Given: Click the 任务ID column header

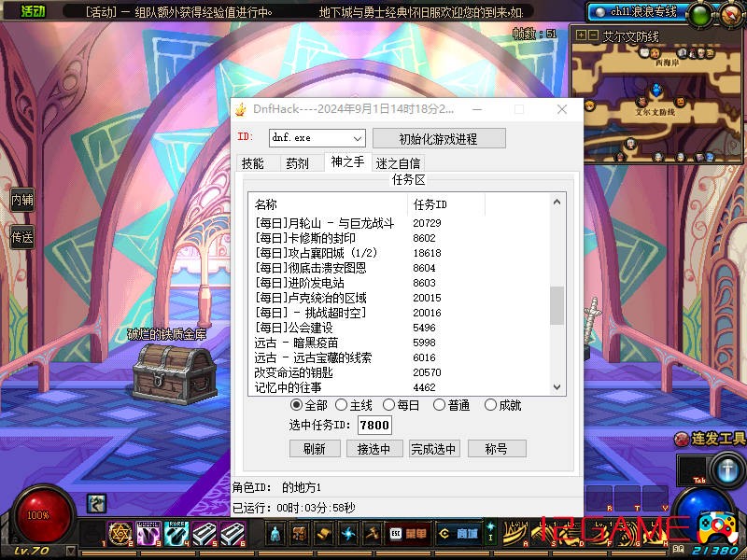Looking at the screenshot, I should [x=446, y=204].
